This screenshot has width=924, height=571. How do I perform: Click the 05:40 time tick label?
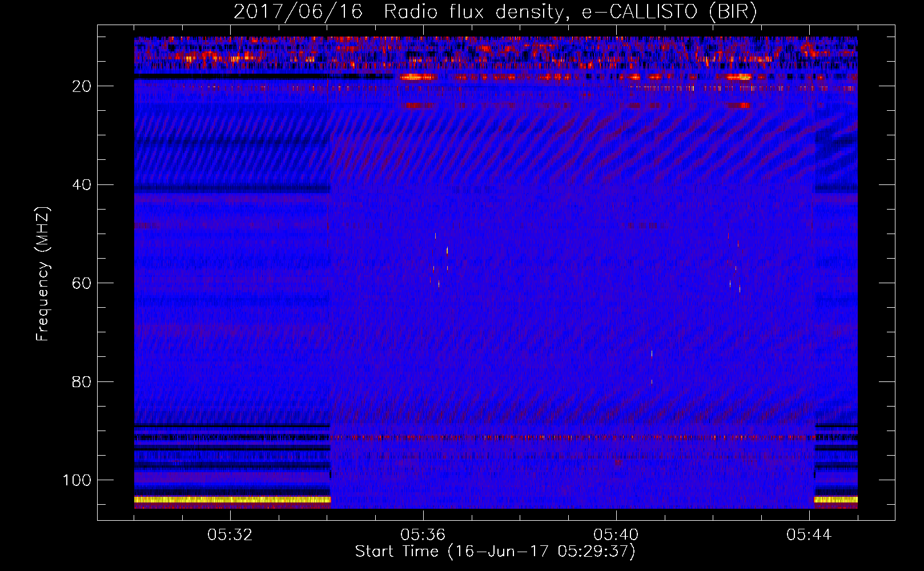616,535
